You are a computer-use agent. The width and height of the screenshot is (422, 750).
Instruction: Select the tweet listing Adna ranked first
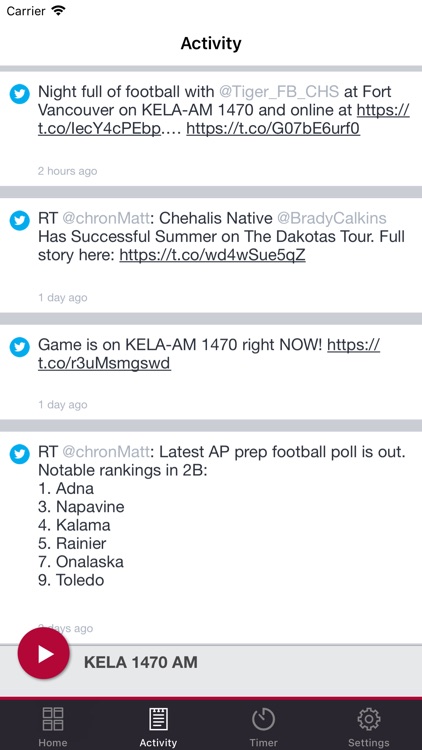pyautogui.click(x=211, y=537)
